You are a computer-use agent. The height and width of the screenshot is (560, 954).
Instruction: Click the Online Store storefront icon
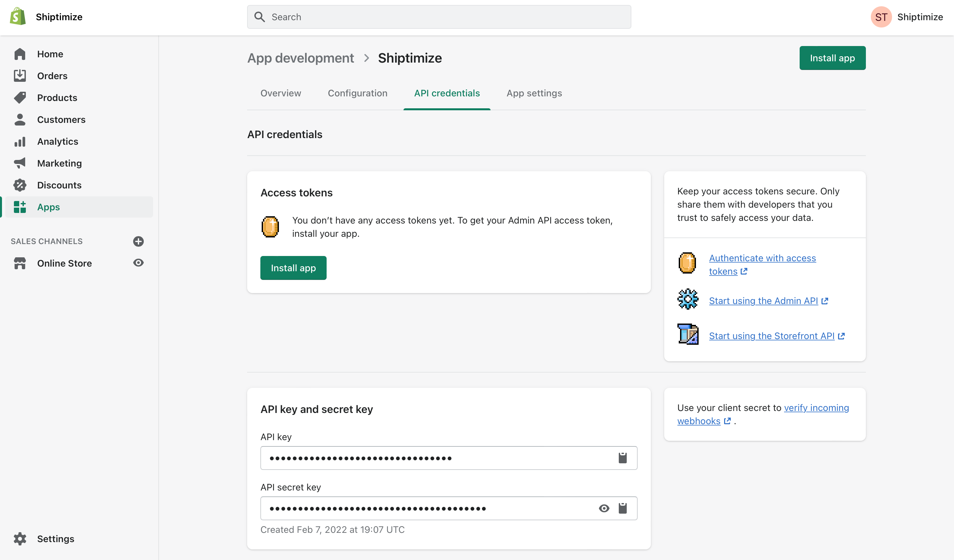(x=20, y=263)
